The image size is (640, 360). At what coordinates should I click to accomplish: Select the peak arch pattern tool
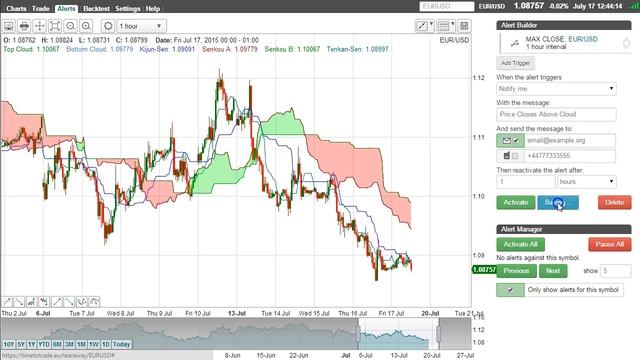[x=94, y=302]
